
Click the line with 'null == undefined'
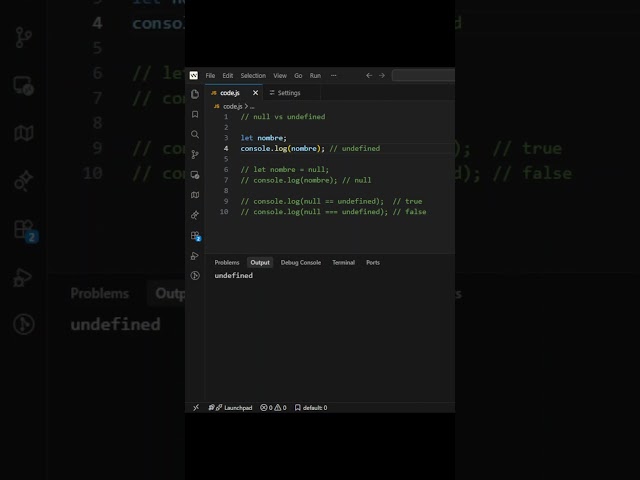pyautogui.click(x=331, y=201)
